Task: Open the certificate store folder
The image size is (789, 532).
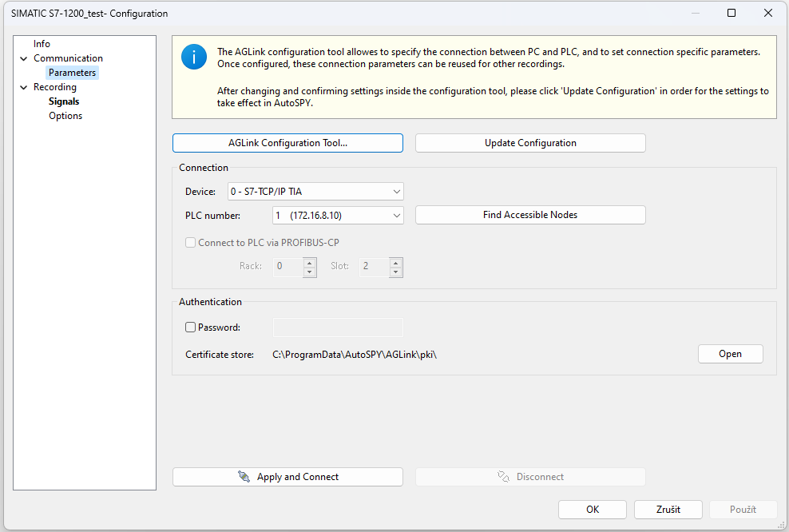Action: coord(730,354)
